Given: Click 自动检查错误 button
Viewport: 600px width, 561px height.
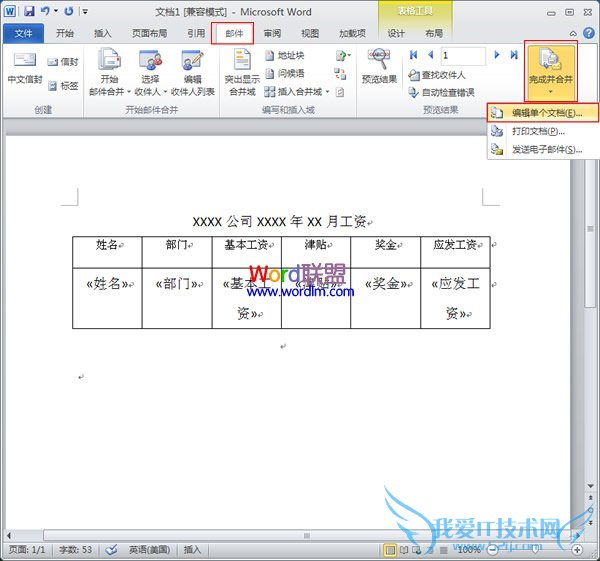Looking at the screenshot, I should pyautogui.click(x=441, y=92).
